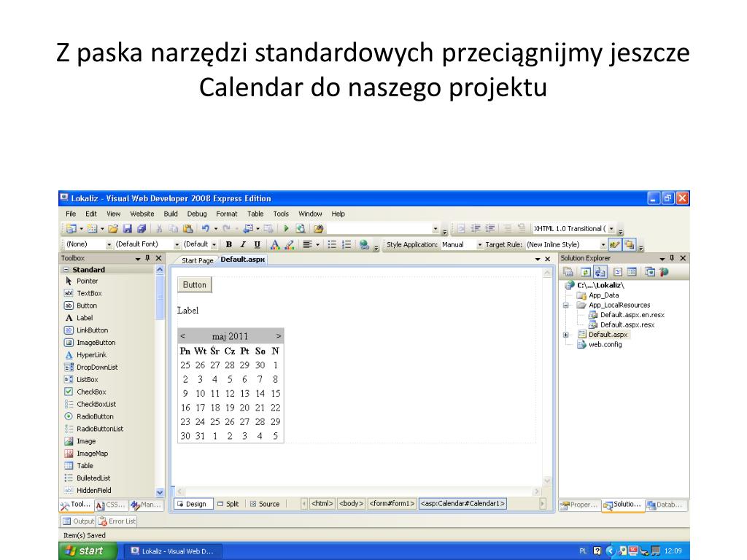Click the numbered list toolbar icon
747x560 pixels.
coord(347,244)
